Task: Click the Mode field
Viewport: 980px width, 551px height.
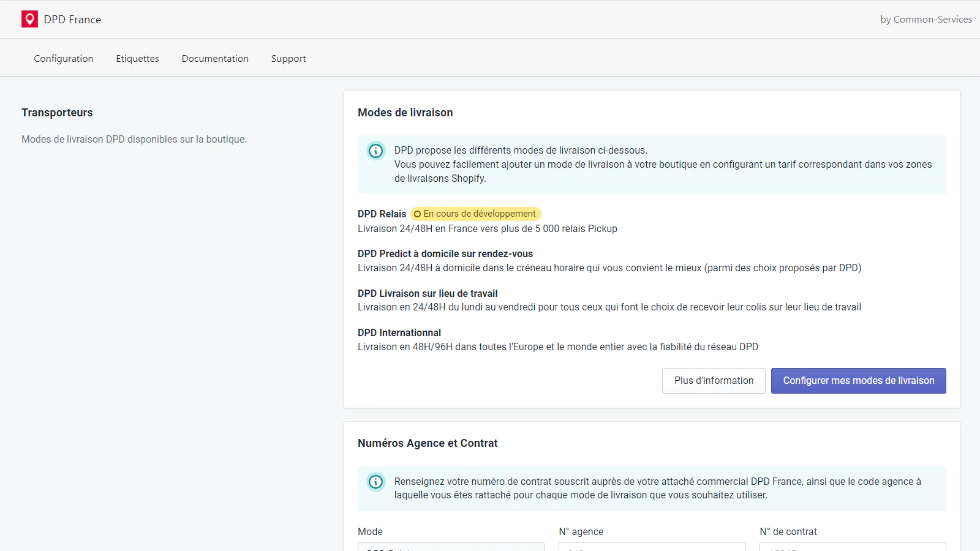Action: coord(451,546)
